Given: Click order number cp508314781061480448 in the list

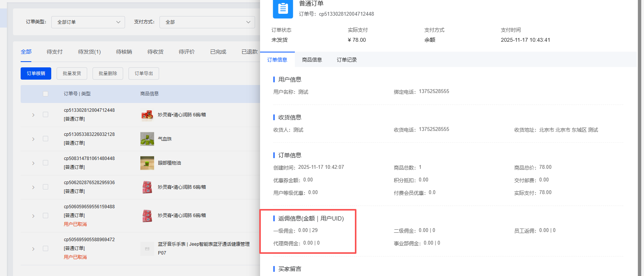Looking at the screenshot, I should tap(89, 158).
